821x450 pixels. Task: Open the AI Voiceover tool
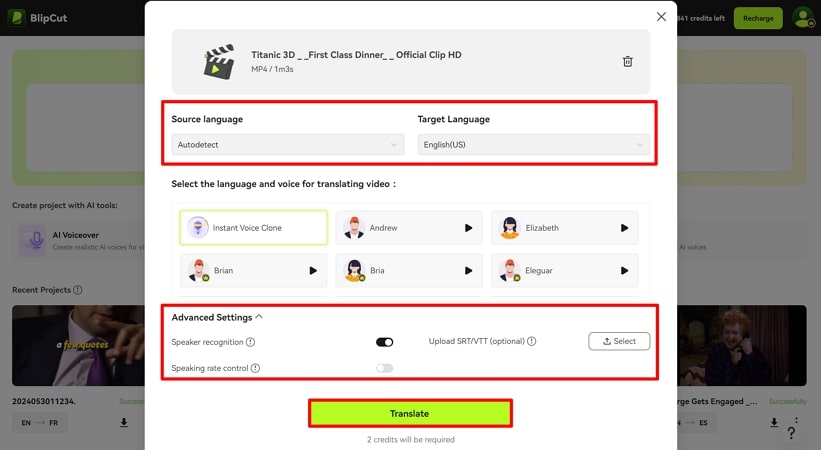point(81,240)
